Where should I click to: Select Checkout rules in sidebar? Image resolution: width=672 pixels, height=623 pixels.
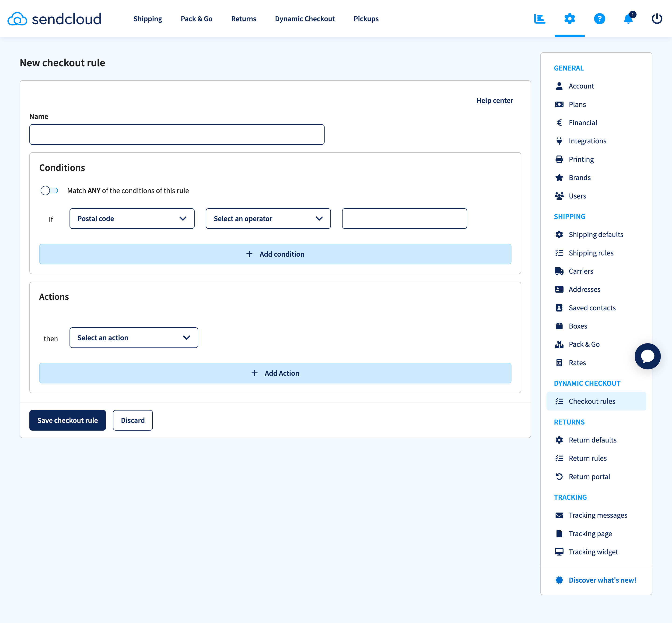click(x=596, y=401)
